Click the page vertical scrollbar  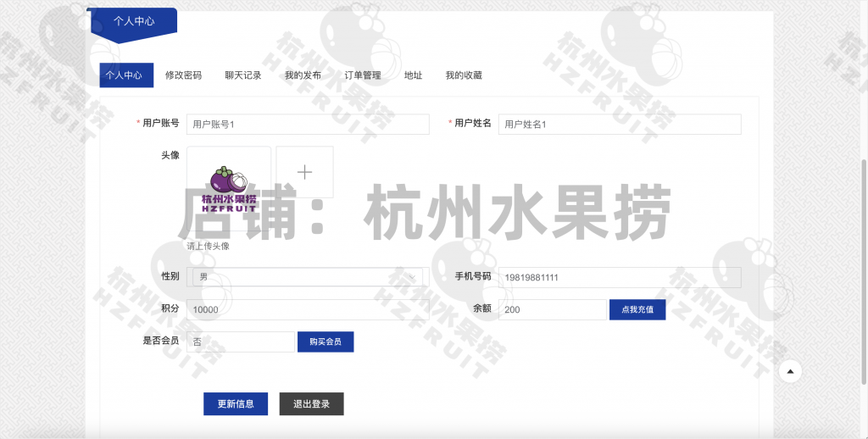click(864, 271)
